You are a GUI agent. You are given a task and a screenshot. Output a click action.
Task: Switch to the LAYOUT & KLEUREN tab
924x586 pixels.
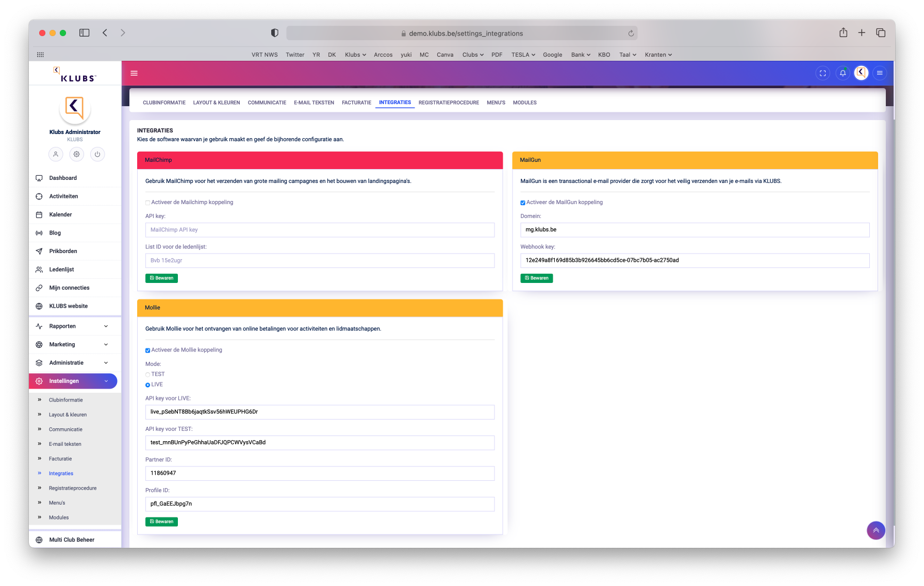pyautogui.click(x=217, y=103)
